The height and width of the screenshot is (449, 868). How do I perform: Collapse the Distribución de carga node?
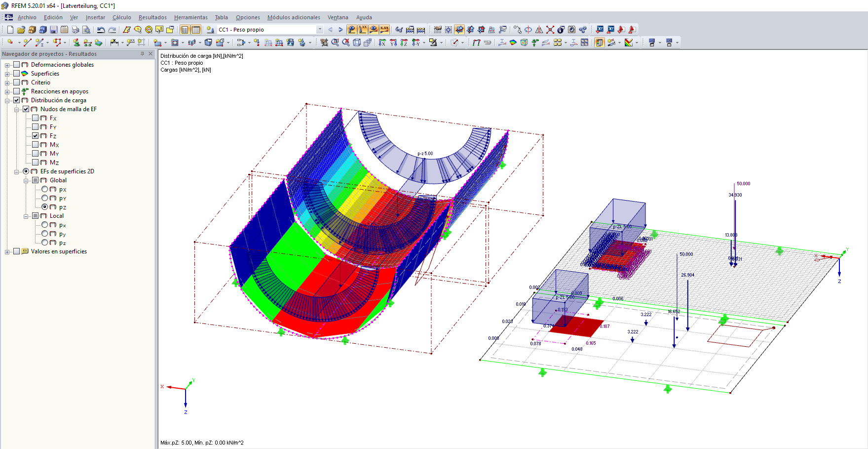click(7, 101)
